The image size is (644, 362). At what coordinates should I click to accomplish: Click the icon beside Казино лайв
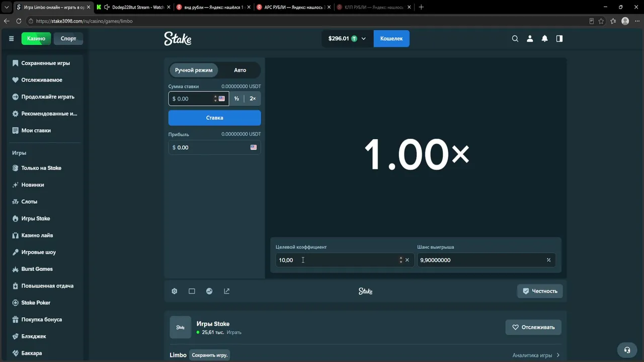click(x=15, y=235)
